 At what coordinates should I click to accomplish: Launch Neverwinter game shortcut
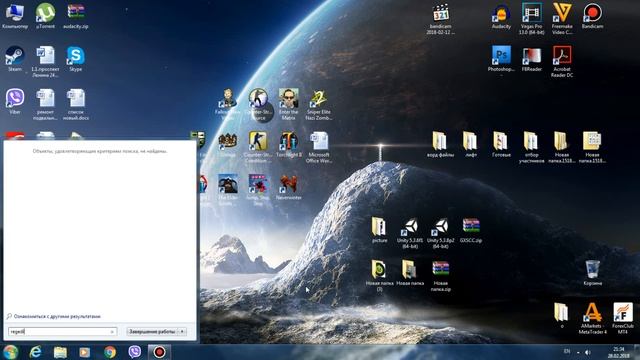(289, 187)
